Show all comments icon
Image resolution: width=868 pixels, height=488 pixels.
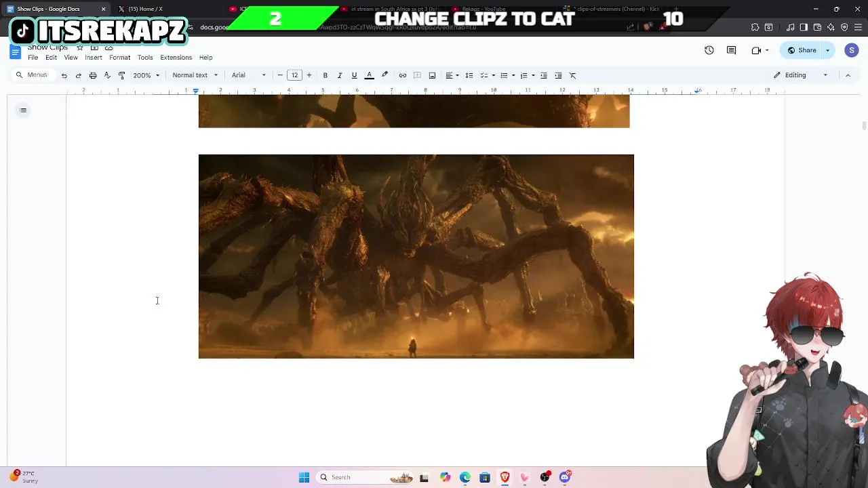point(731,50)
